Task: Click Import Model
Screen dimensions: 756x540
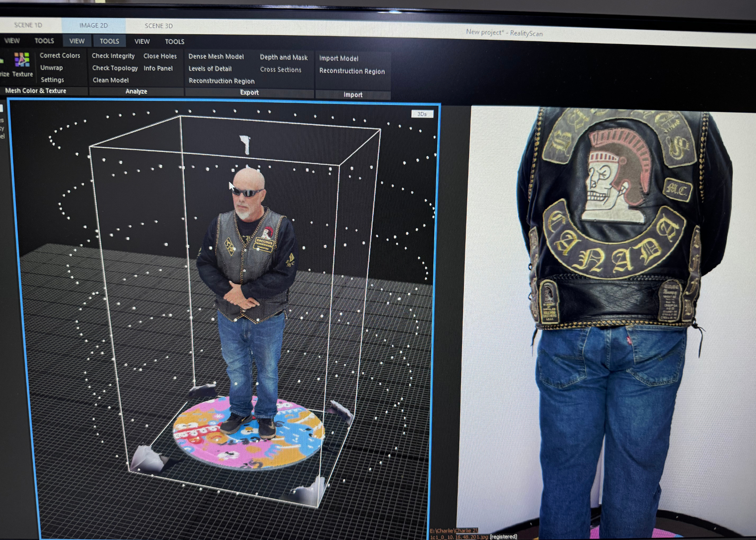Action: pyautogui.click(x=339, y=58)
